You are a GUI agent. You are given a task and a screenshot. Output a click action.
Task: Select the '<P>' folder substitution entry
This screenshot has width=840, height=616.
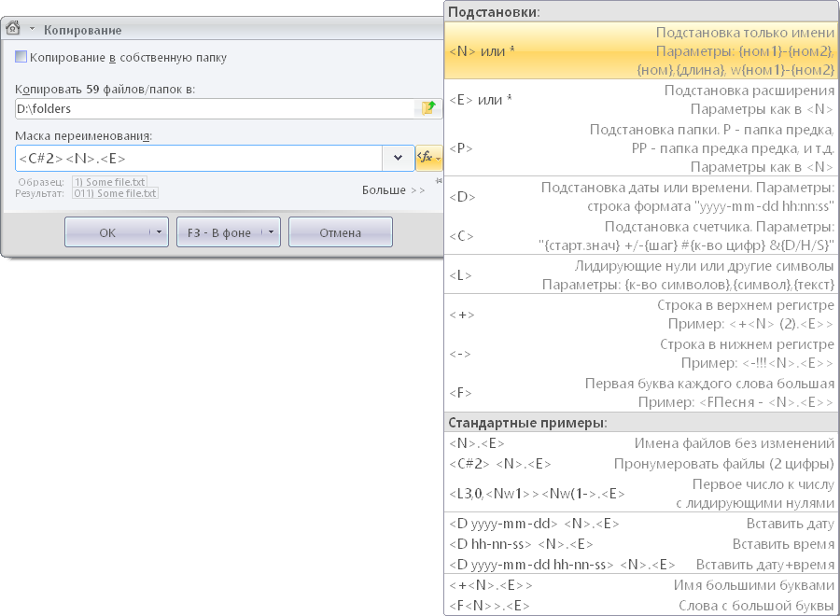point(641,148)
